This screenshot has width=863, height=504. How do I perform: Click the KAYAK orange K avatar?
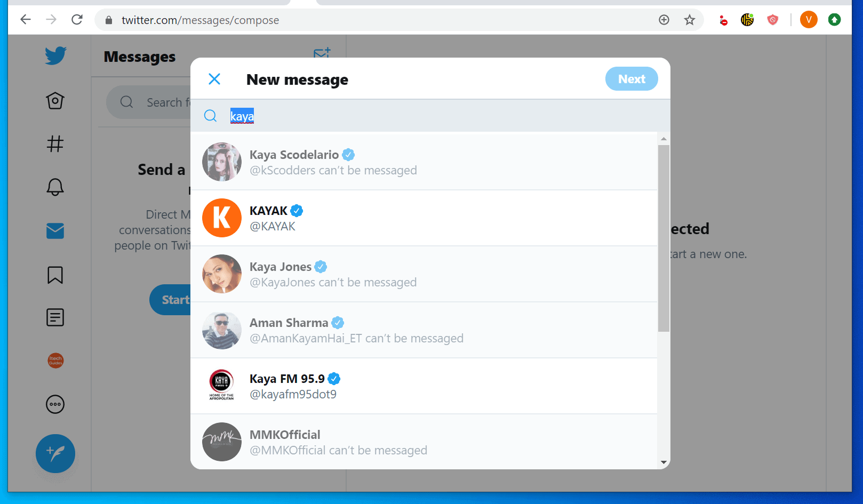(222, 218)
